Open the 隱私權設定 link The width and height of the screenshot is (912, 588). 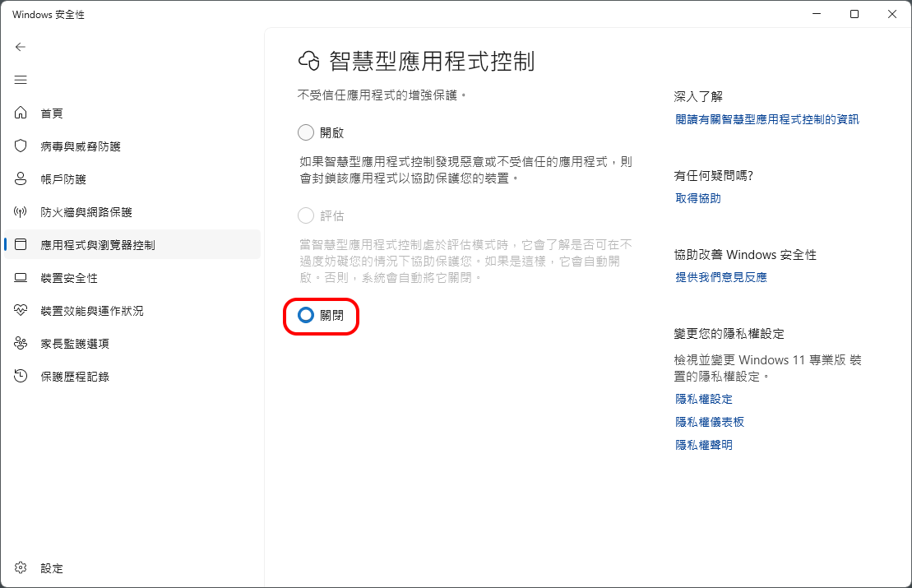[x=704, y=399]
